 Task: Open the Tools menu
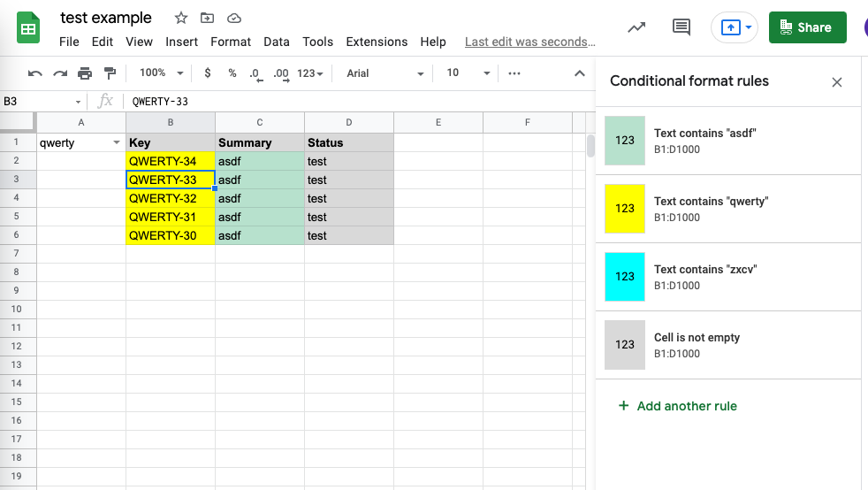tap(317, 42)
